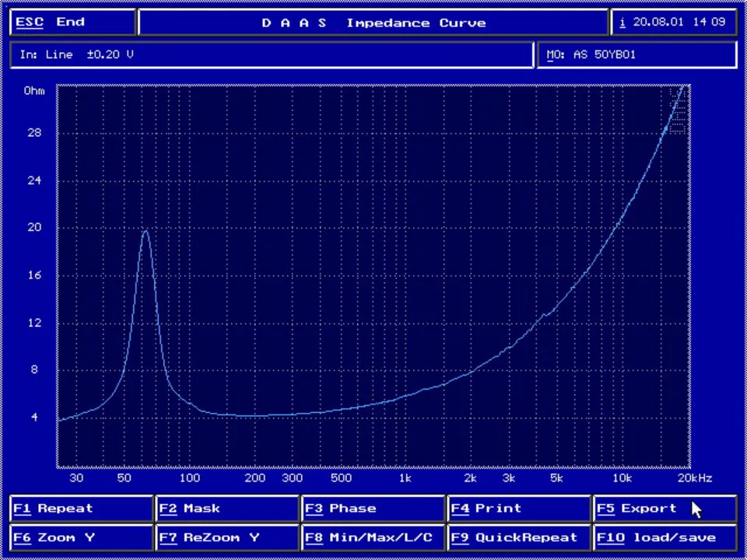Click the ESC End button

point(72,22)
